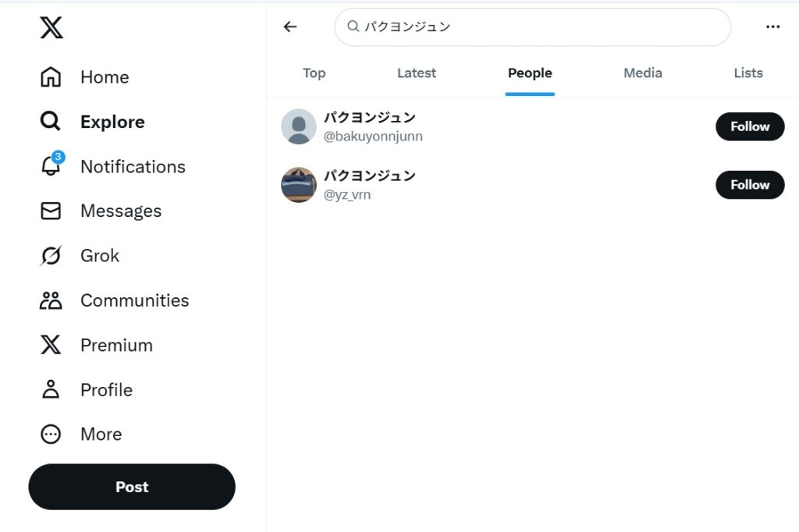This screenshot has width=799, height=532.
Task: Follow the @yz_vrn account
Action: pos(750,184)
